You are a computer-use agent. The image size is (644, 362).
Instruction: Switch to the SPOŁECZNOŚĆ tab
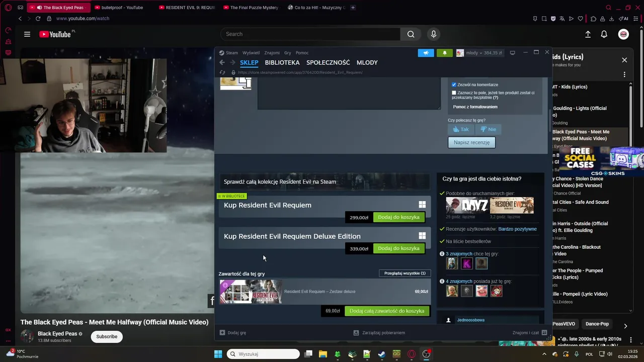(x=328, y=63)
